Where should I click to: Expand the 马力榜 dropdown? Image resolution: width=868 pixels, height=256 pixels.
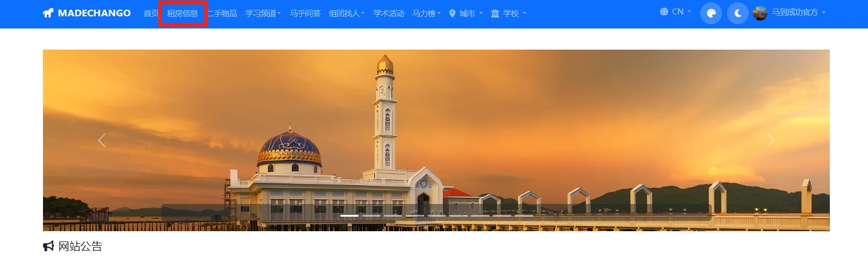pos(426,13)
